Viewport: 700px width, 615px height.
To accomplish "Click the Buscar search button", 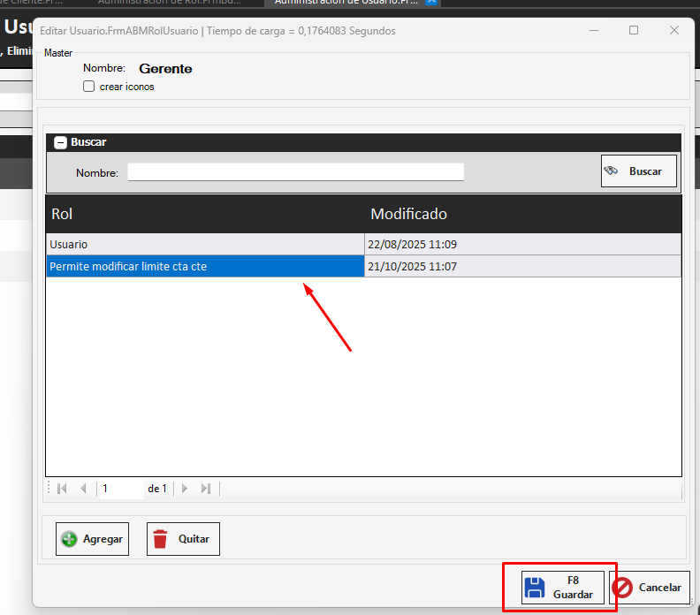I will click(638, 171).
